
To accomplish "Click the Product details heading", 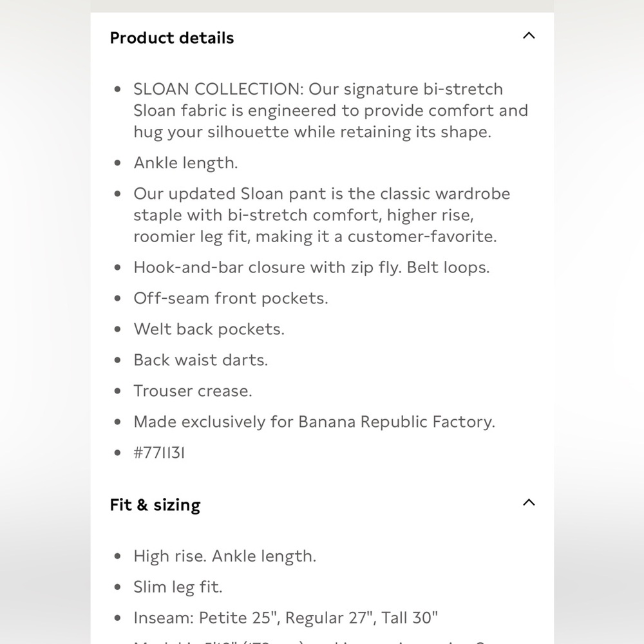I will click(x=172, y=38).
